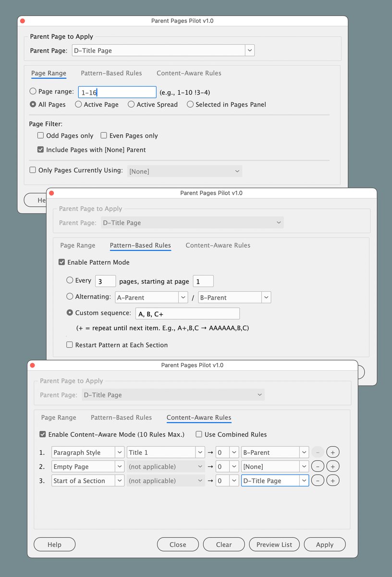Open rule 3 offset 0 dropdown
Image resolution: width=392 pixels, height=577 pixels.
coord(227,480)
